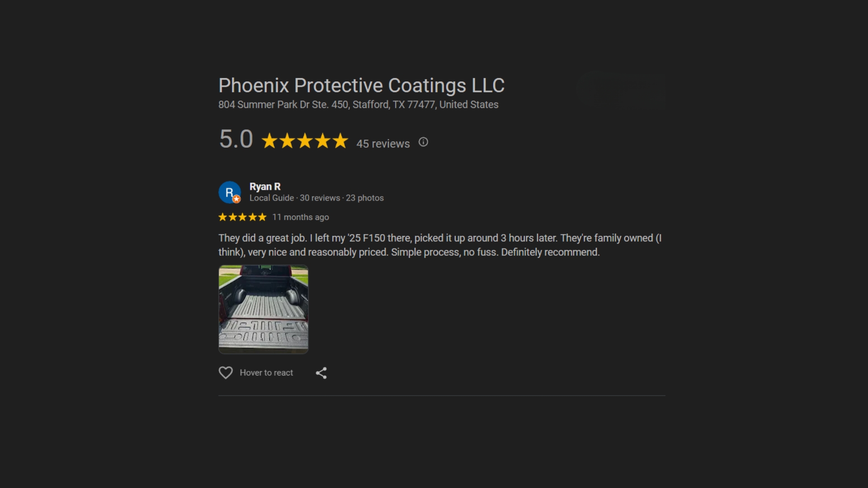Click Phoenix Protective Coatings LLC title
Screen dimensions: 868x488
(362, 85)
